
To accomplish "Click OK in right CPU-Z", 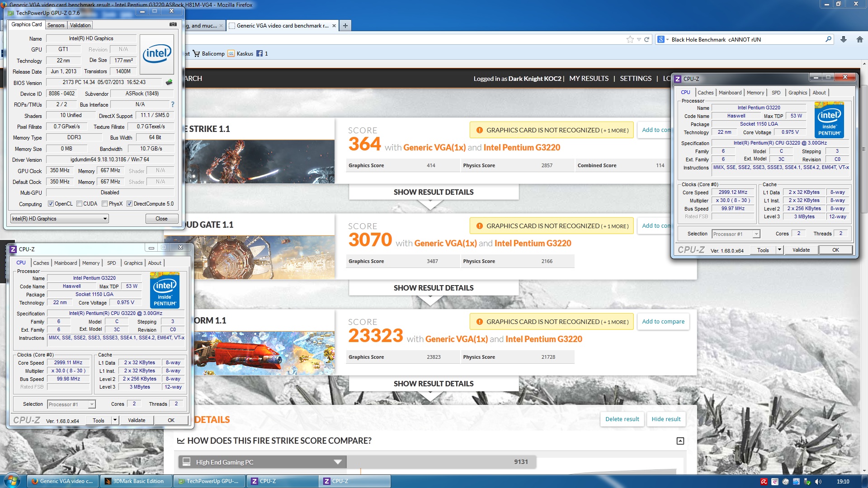I will click(x=835, y=250).
